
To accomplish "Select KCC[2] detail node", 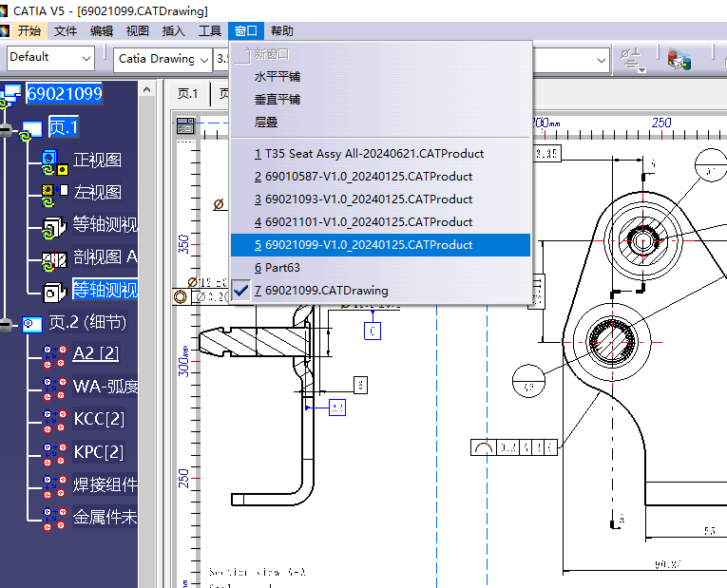I will [x=99, y=418].
